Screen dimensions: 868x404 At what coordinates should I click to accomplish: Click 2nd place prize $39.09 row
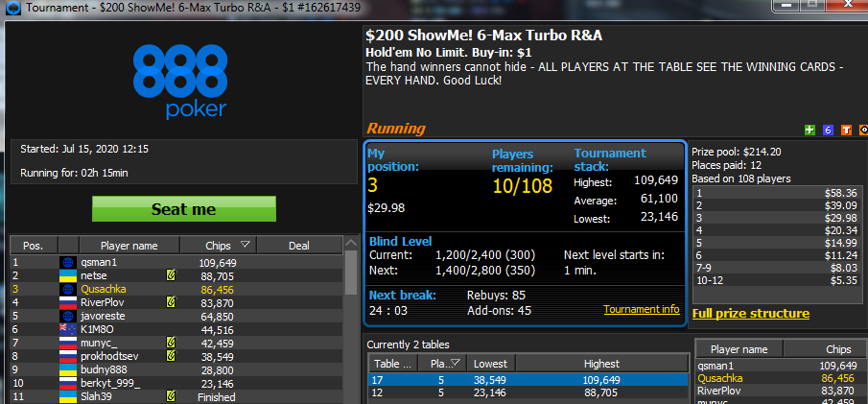(x=777, y=205)
